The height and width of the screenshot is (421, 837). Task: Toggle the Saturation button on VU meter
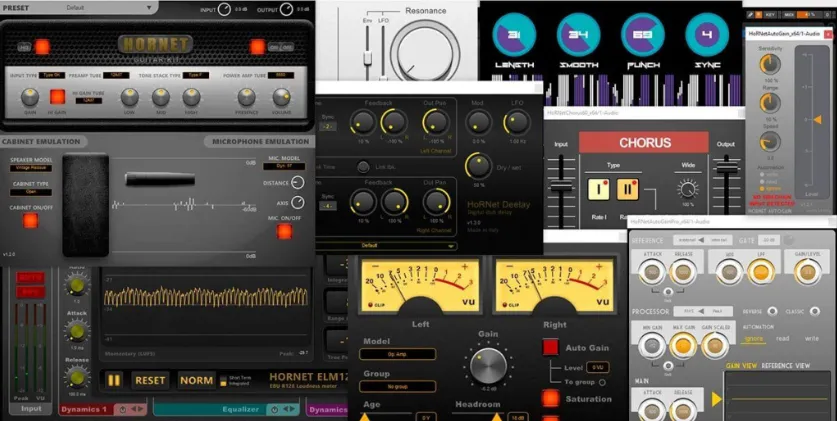pyautogui.click(x=550, y=398)
